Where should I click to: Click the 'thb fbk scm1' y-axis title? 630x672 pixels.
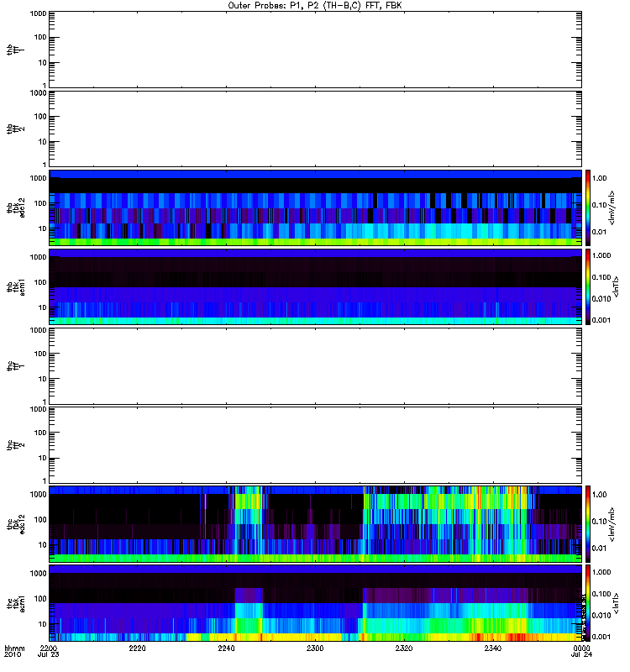tap(15, 286)
